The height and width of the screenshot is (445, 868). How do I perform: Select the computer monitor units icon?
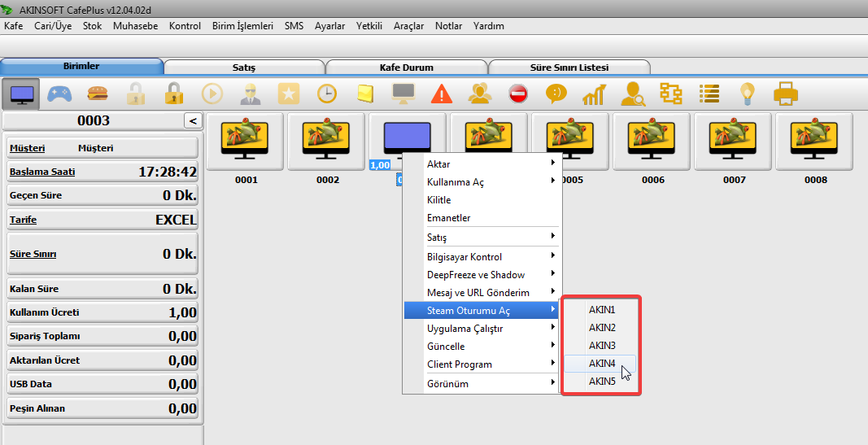pos(22,94)
